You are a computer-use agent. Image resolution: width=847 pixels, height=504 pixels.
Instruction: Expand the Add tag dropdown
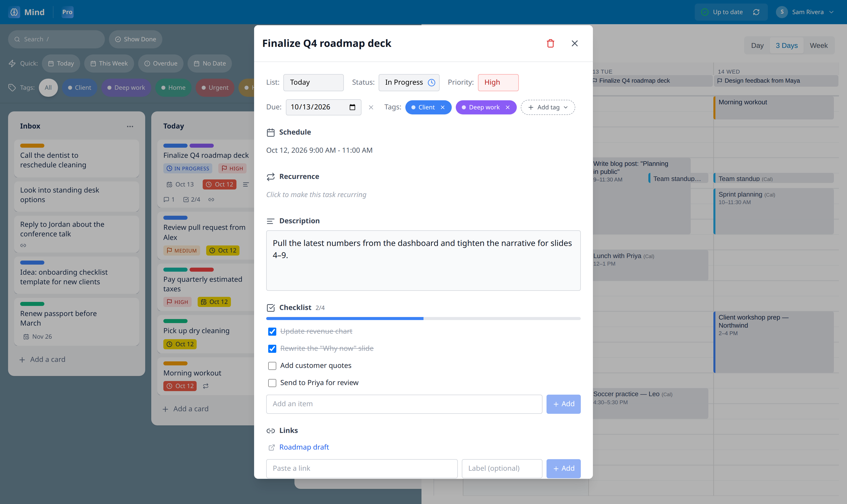(x=548, y=107)
